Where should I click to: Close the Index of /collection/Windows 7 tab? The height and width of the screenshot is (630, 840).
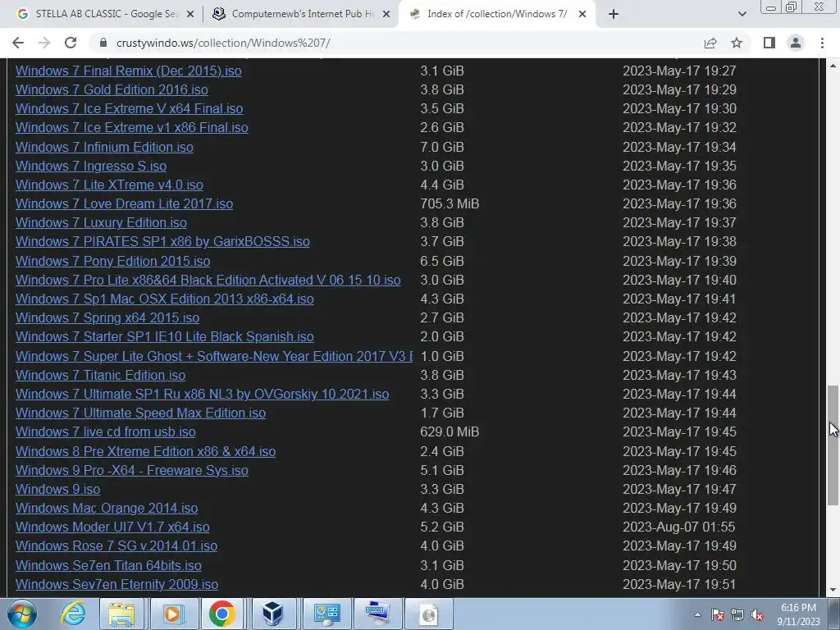(x=582, y=15)
